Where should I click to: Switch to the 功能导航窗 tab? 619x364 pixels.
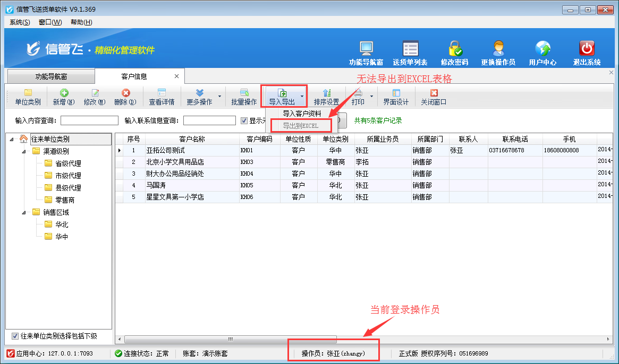tap(51, 76)
